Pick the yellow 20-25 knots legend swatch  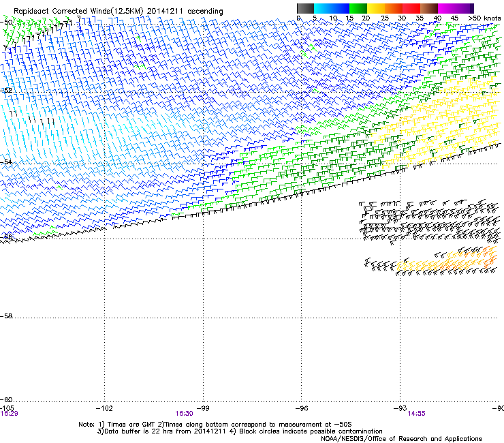[x=376, y=8]
